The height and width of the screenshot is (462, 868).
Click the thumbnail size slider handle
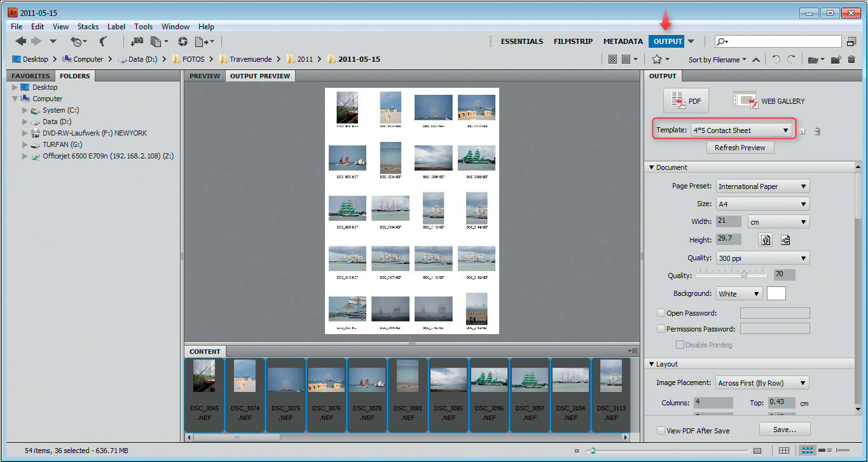(593, 451)
